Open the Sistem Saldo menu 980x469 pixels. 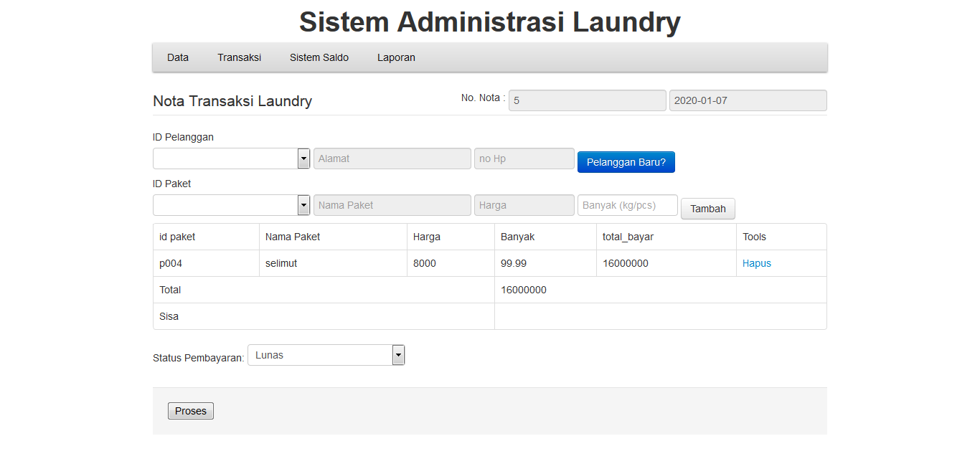click(x=319, y=57)
